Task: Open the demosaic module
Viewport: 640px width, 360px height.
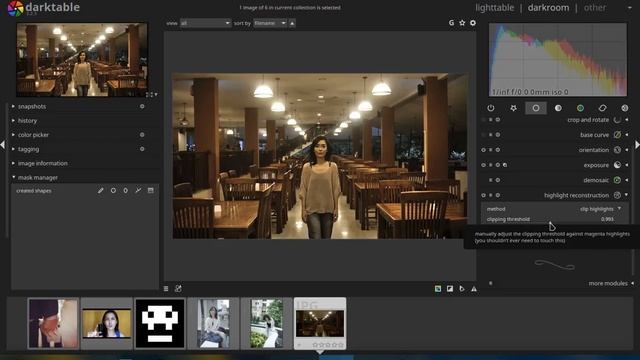Action: [x=596, y=180]
